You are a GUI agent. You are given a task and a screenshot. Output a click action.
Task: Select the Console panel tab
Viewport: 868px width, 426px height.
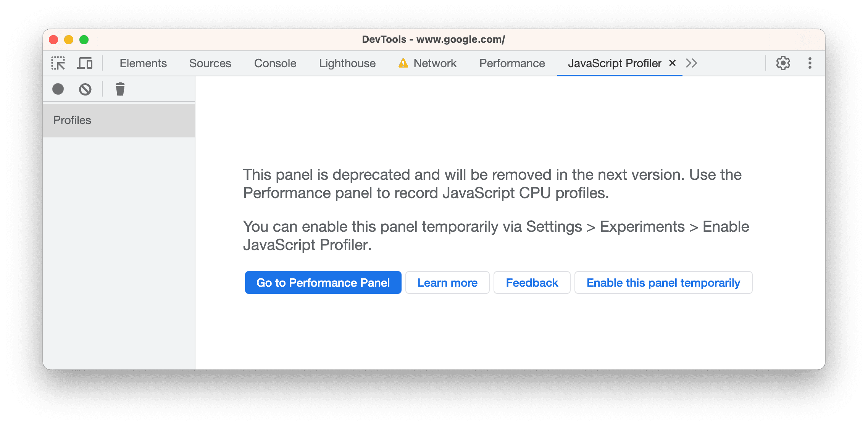(x=274, y=63)
